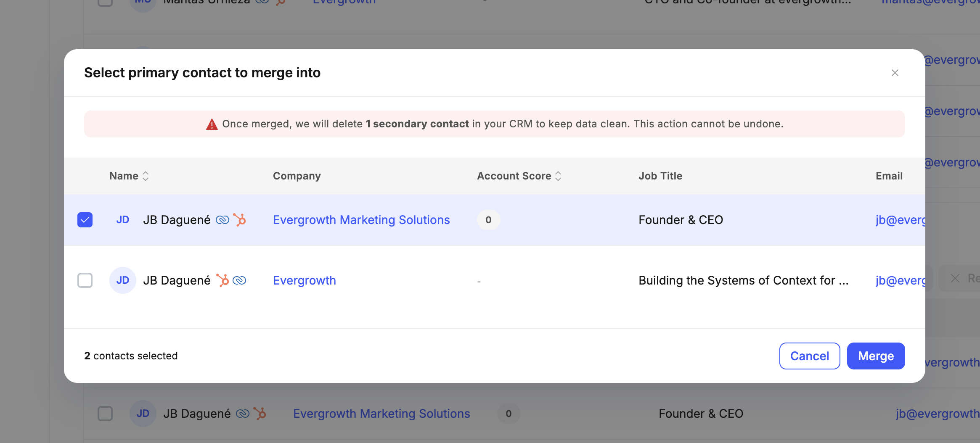Click the HubSpot icon on the second JB Daguené row

coord(223,280)
